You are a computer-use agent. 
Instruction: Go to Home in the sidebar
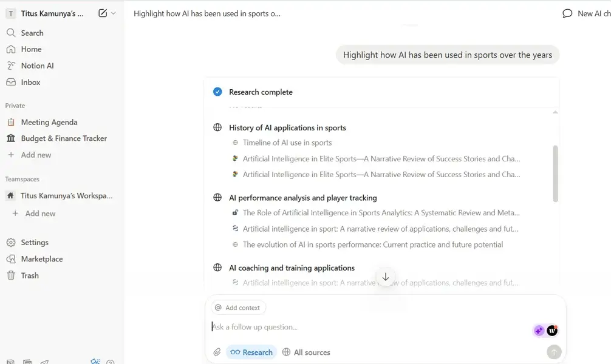pyautogui.click(x=31, y=49)
